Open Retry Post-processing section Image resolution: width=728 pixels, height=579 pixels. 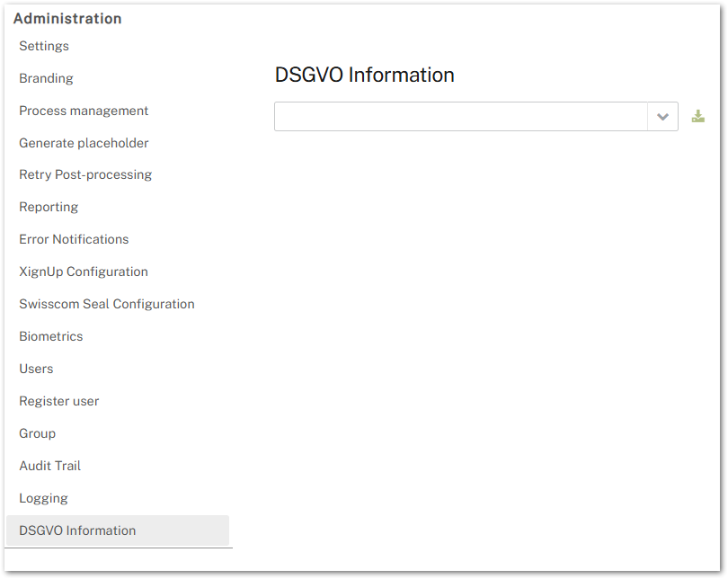point(85,174)
